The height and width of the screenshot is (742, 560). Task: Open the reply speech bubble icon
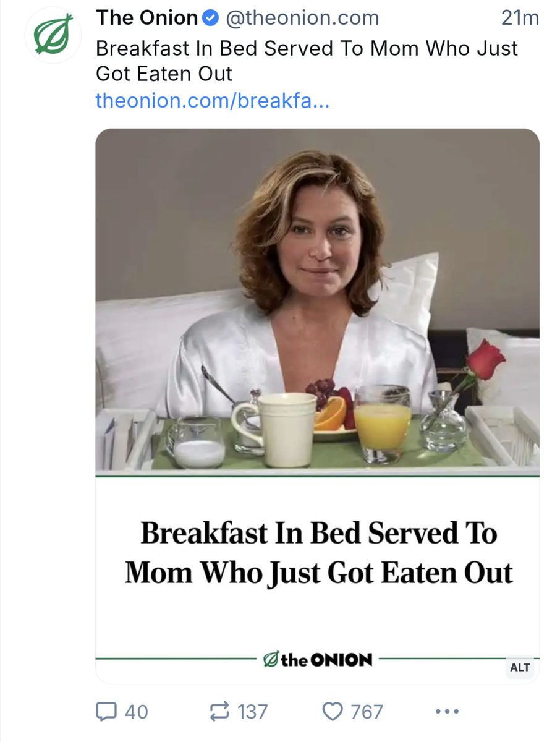click(x=106, y=711)
